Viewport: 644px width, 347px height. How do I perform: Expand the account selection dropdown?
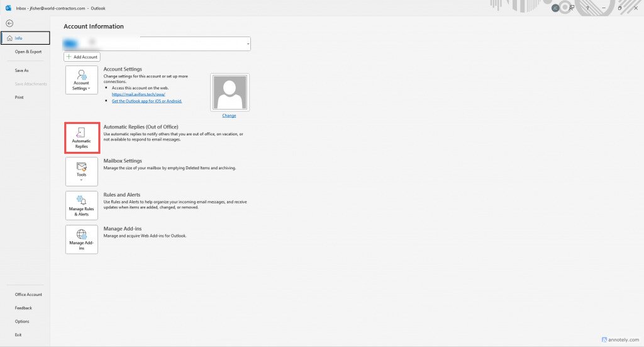248,44
